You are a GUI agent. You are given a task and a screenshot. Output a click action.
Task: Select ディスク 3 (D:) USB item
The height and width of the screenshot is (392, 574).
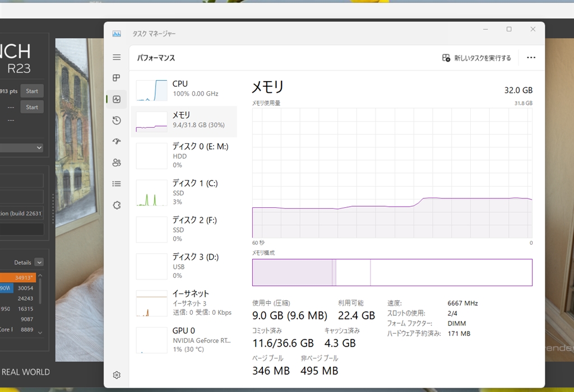(x=184, y=266)
